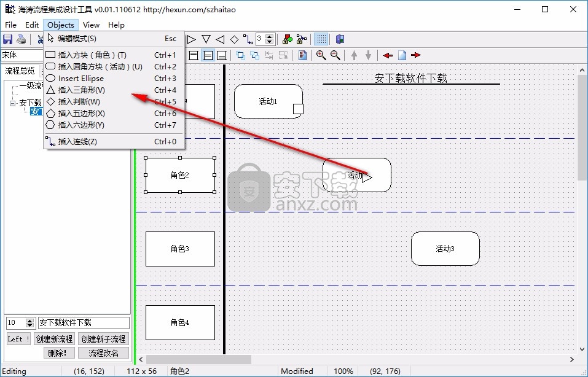
Task: Click the zoom out magnifier icon
Action: [335, 55]
